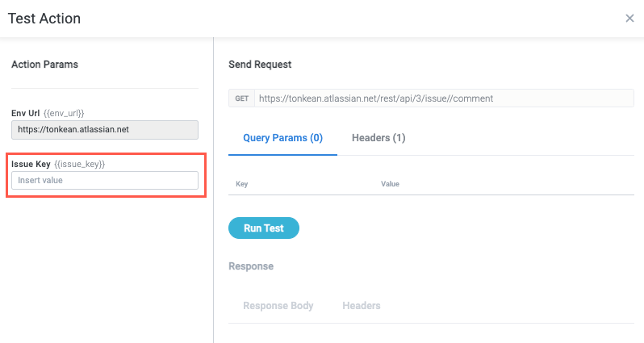The height and width of the screenshot is (343, 644).
Task: Open the Response Body tab
Action: pos(278,306)
